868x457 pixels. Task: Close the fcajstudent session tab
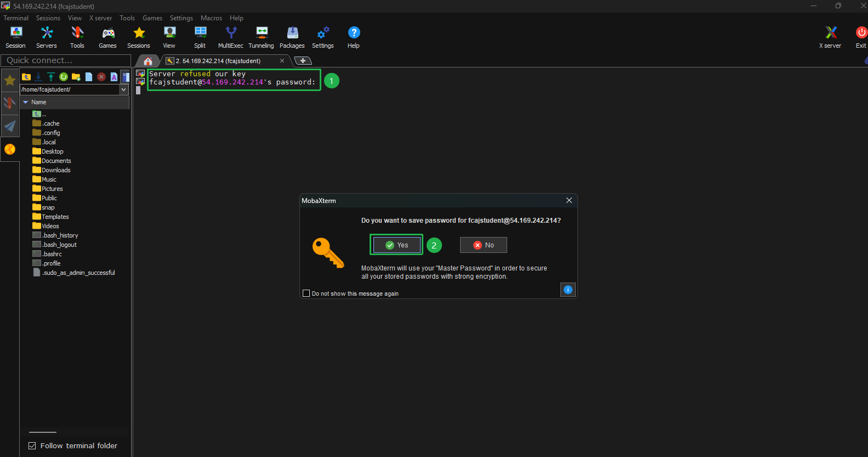click(x=282, y=61)
